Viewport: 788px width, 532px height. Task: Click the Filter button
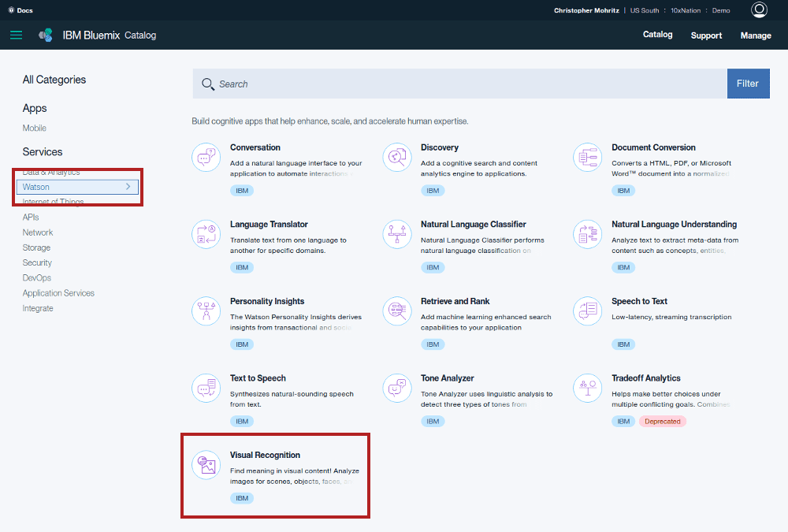[748, 84]
